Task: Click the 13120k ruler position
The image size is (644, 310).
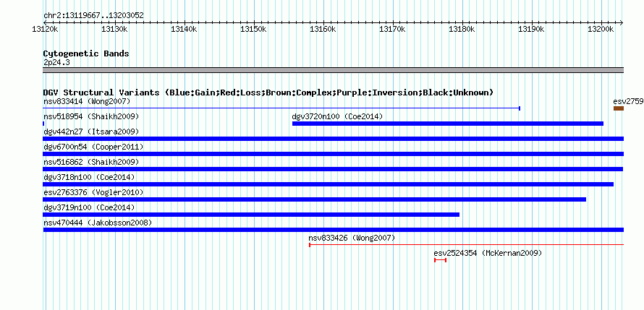Action: point(45,29)
